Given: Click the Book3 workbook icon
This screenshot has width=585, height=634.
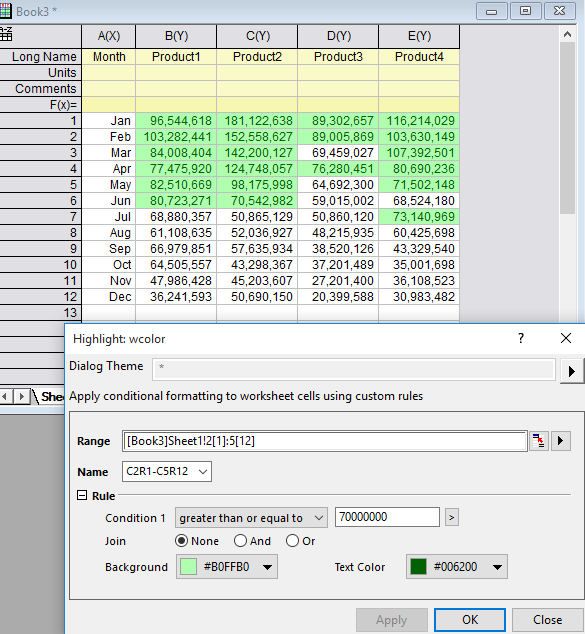Looking at the screenshot, I should tap(5, 11).
